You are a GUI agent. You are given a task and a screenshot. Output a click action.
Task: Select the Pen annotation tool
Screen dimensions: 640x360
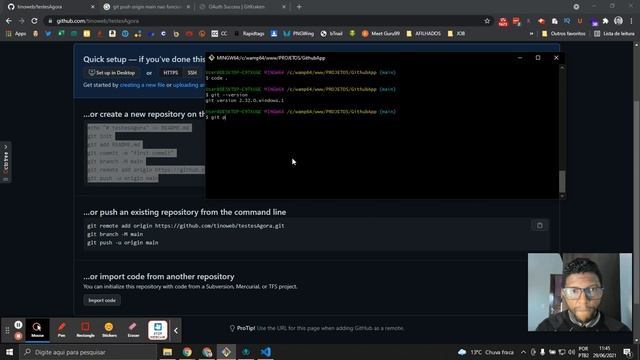click(x=61, y=330)
